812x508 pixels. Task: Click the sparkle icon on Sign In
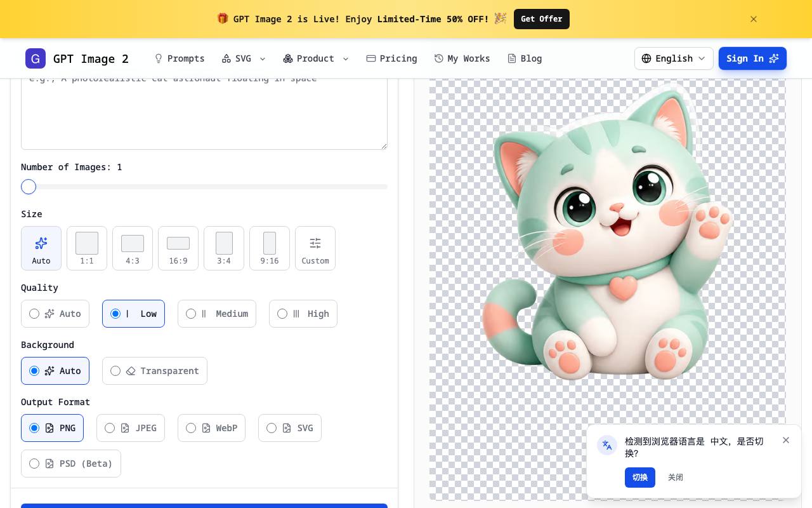pyautogui.click(x=774, y=58)
